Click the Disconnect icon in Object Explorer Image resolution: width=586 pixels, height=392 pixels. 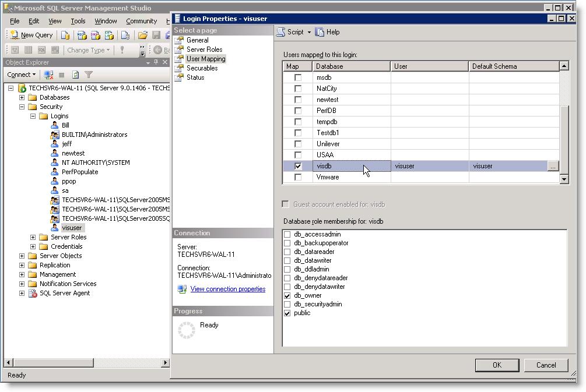[48, 75]
